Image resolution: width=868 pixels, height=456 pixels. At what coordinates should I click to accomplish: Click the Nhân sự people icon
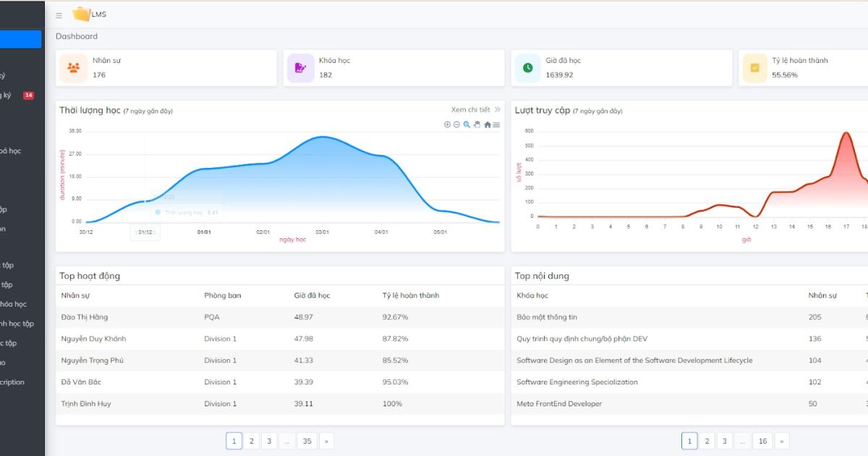coord(73,68)
